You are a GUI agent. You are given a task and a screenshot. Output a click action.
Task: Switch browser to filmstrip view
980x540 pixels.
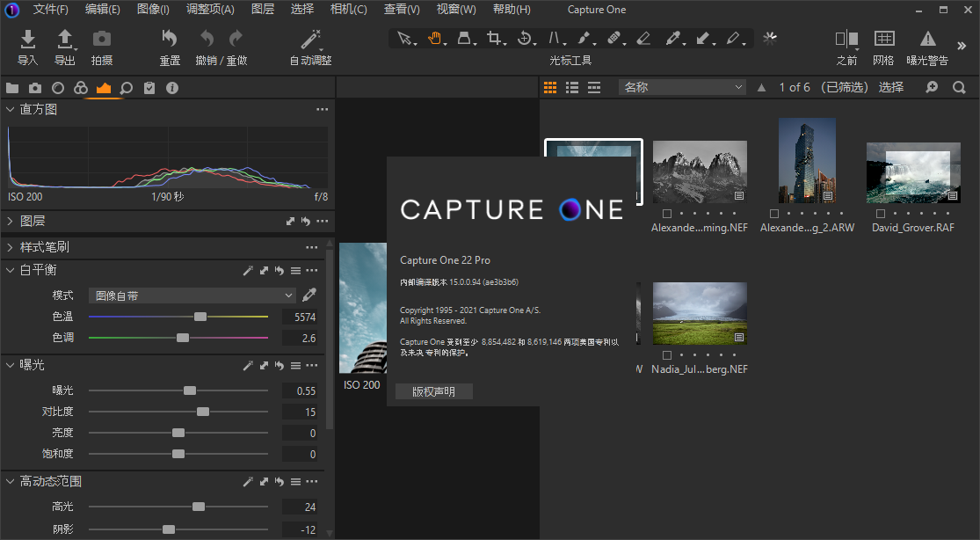tap(594, 88)
